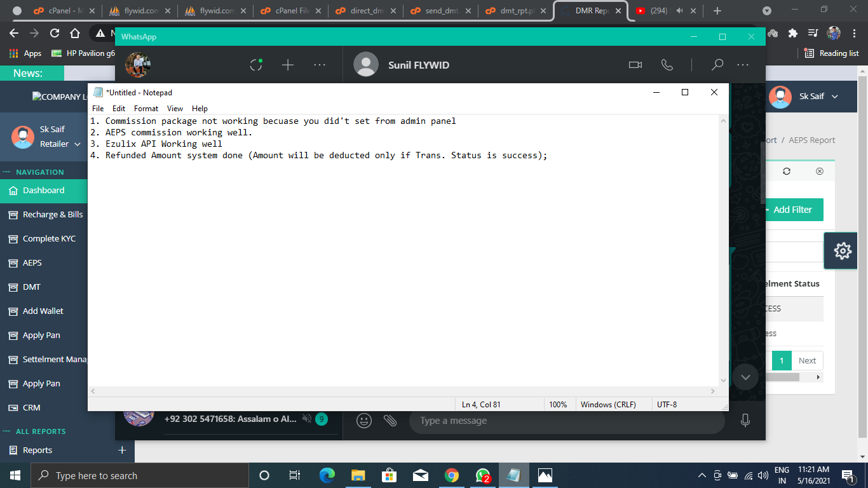The width and height of the screenshot is (868, 488).
Task: Record a voice message with microphone
Action: pyautogui.click(x=745, y=421)
